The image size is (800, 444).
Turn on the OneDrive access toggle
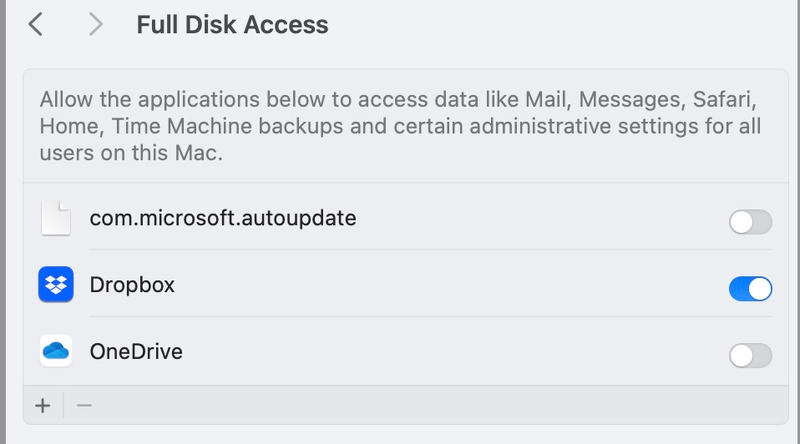pyautogui.click(x=750, y=355)
